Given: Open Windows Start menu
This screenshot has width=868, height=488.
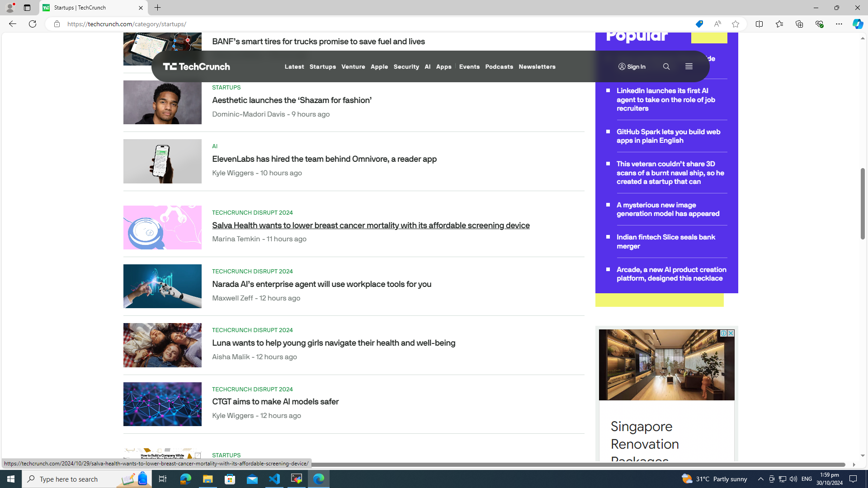Looking at the screenshot, I should [x=11, y=479].
